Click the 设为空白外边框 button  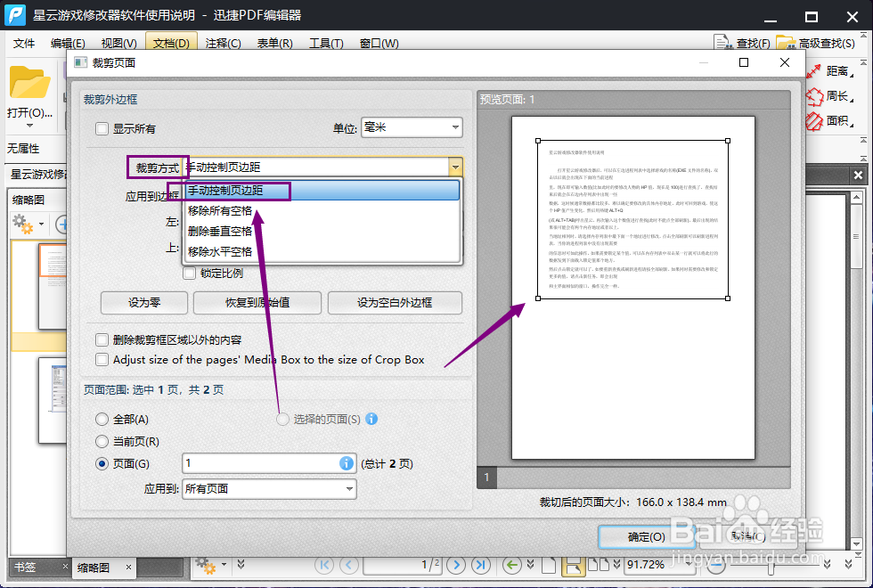(395, 303)
